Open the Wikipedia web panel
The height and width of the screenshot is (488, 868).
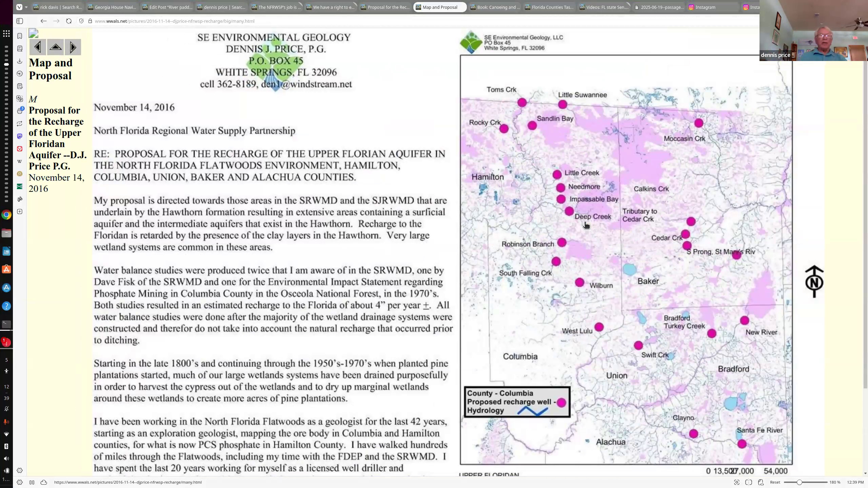point(20,161)
